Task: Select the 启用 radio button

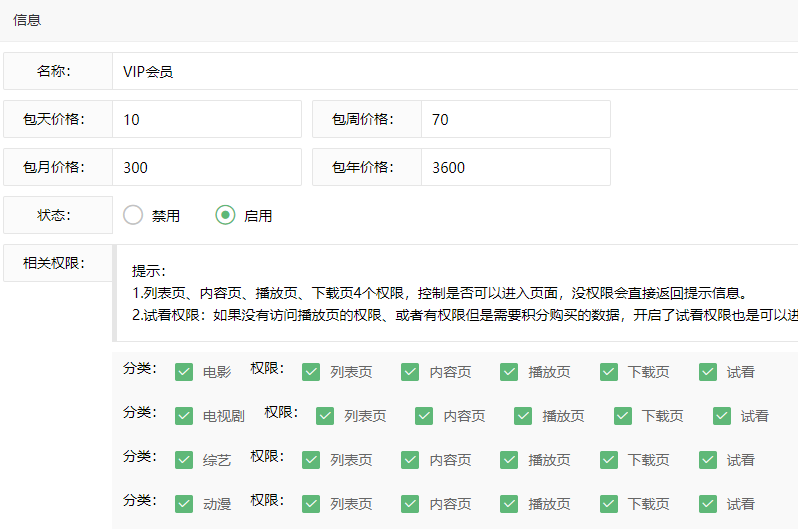Action: pos(226,215)
